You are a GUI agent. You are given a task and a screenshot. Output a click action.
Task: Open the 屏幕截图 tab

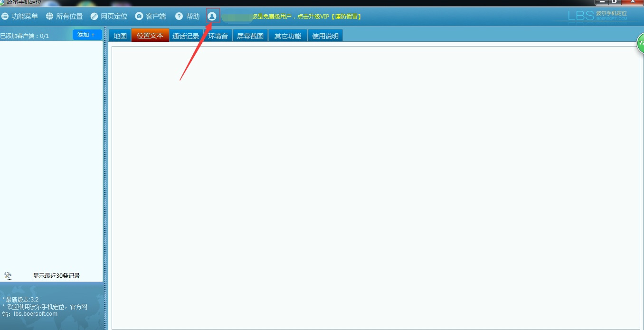[250, 36]
